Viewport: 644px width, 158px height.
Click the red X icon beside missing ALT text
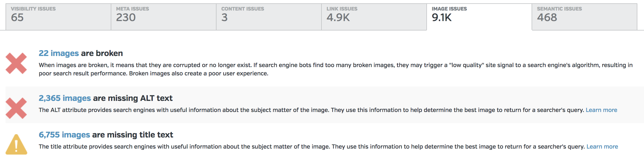coord(16,108)
